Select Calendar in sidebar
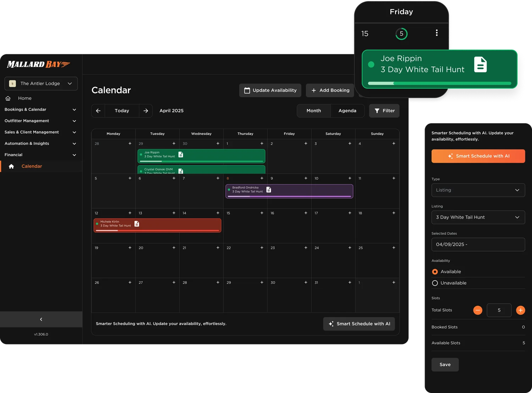 pos(41,166)
